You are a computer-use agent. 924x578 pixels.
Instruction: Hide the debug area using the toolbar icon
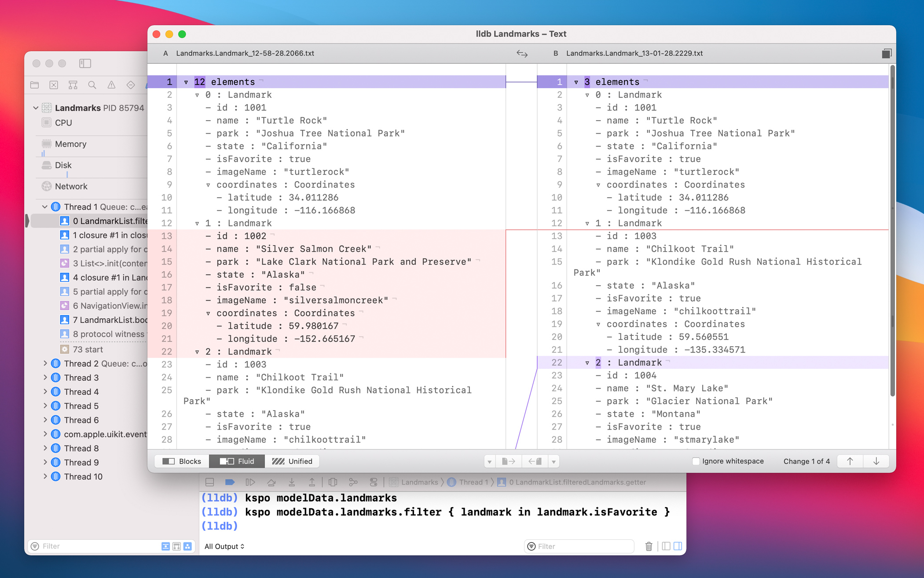210,482
